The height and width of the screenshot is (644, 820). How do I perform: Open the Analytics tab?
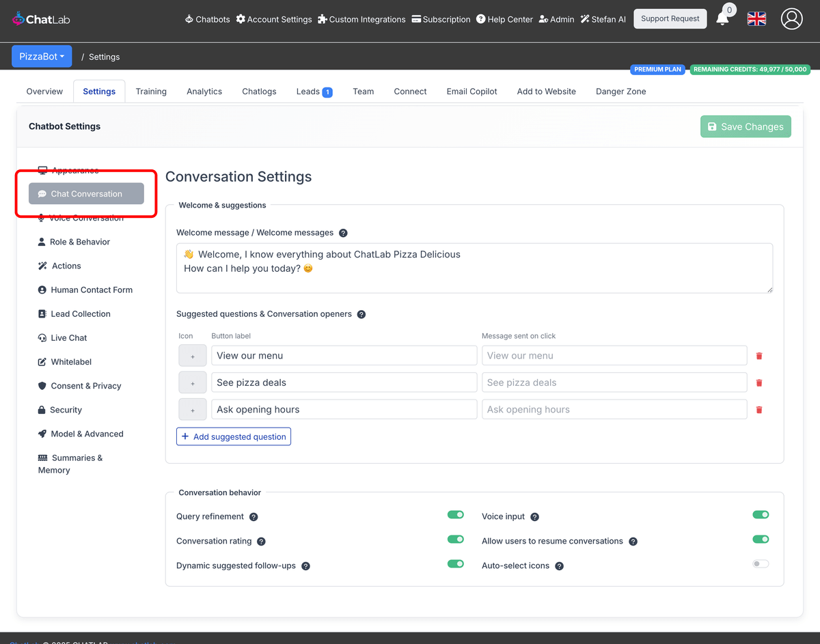point(204,92)
